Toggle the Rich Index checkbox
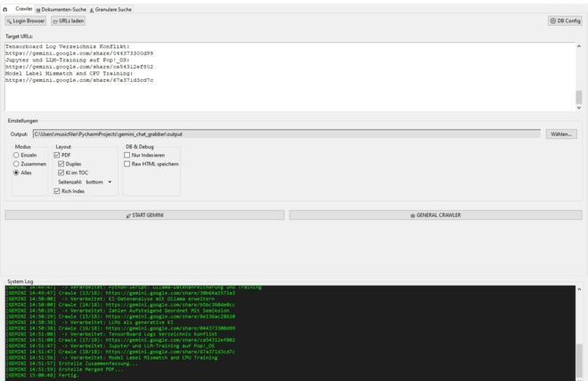Image resolution: width=588 pixels, height=381 pixels. click(x=56, y=190)
